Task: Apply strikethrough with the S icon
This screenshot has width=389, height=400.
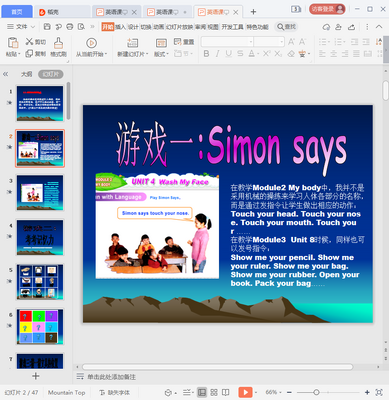Action: pos(240,53)
